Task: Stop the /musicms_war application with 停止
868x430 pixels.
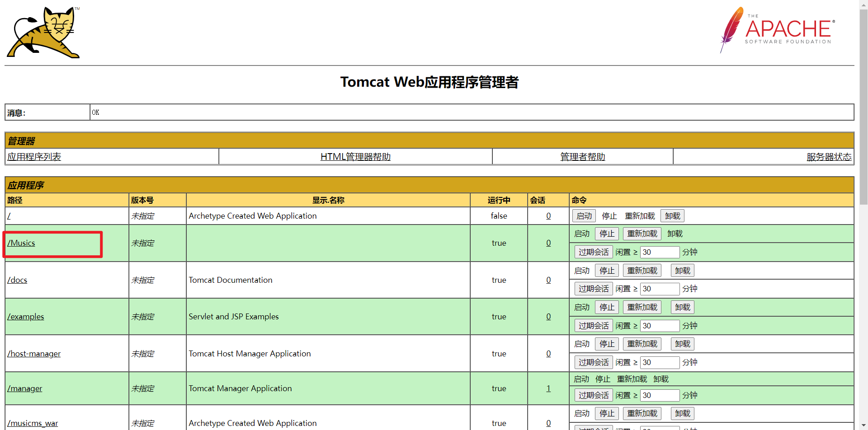Action: click(607, 413)
